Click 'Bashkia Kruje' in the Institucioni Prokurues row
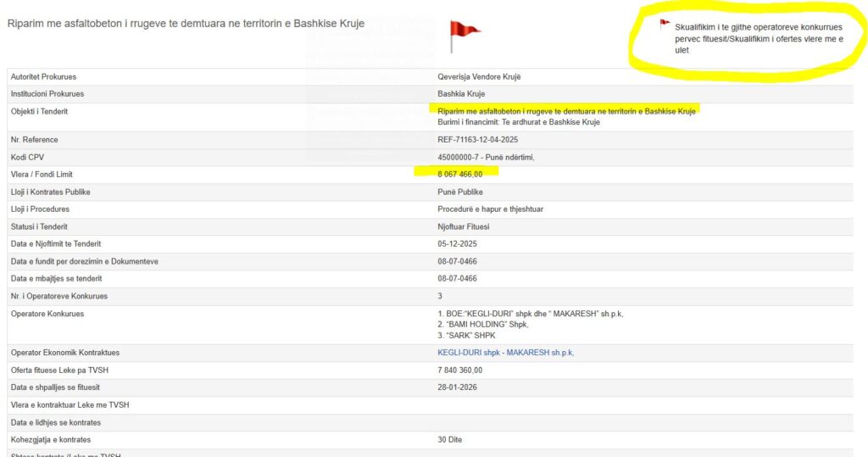The height and width of the screenshot is (457, 868). pos(461,93)
